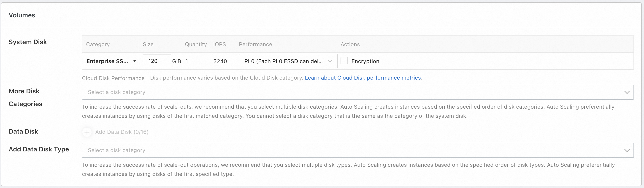
Task: Click the chevron beside the PL0 performance text
Action: tap(330, 61)
